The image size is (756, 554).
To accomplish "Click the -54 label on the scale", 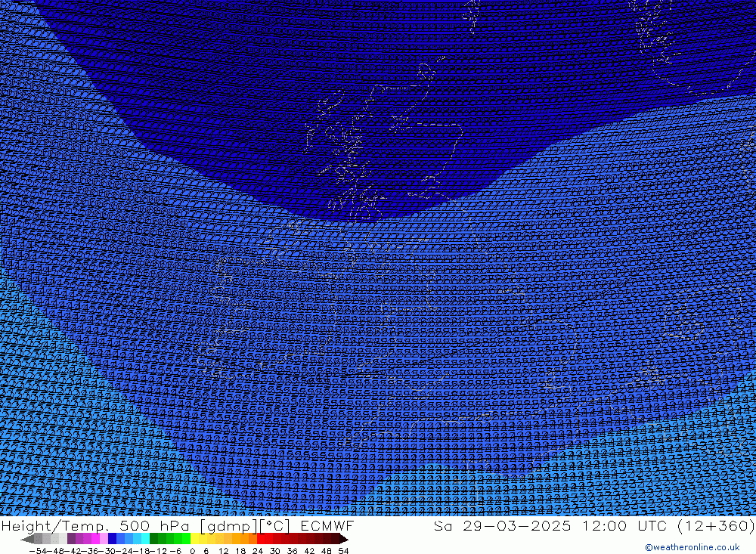I will pos(38,551).
